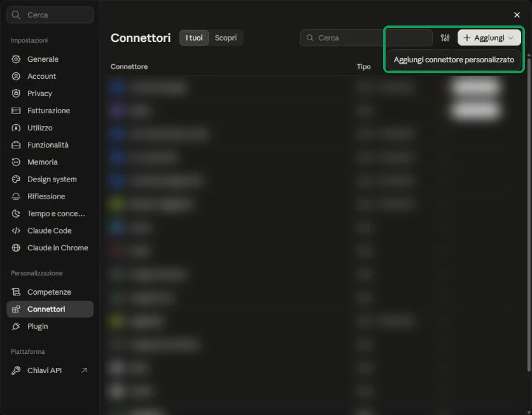Select the Fatturazione card icon

[16, 111]
